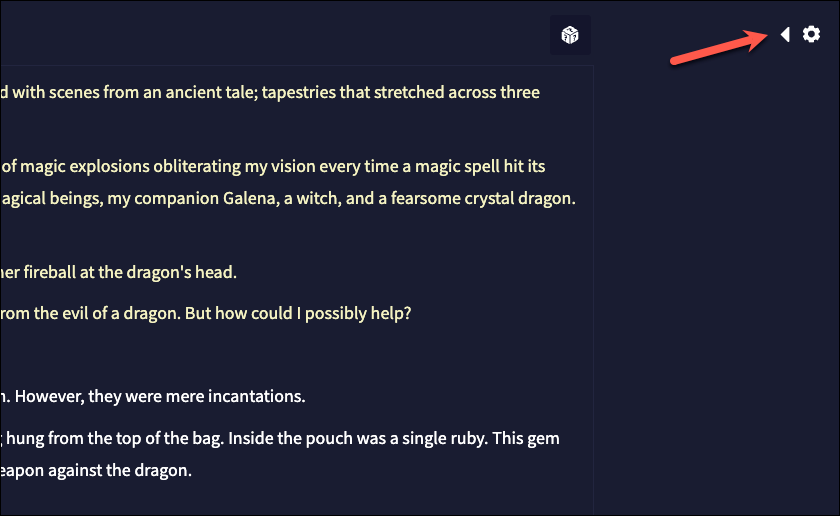Image resolution: width=840 pixels, height=516 pixels.
Task: Click "This gem" at the line end
Action: (x=526, y=438)
